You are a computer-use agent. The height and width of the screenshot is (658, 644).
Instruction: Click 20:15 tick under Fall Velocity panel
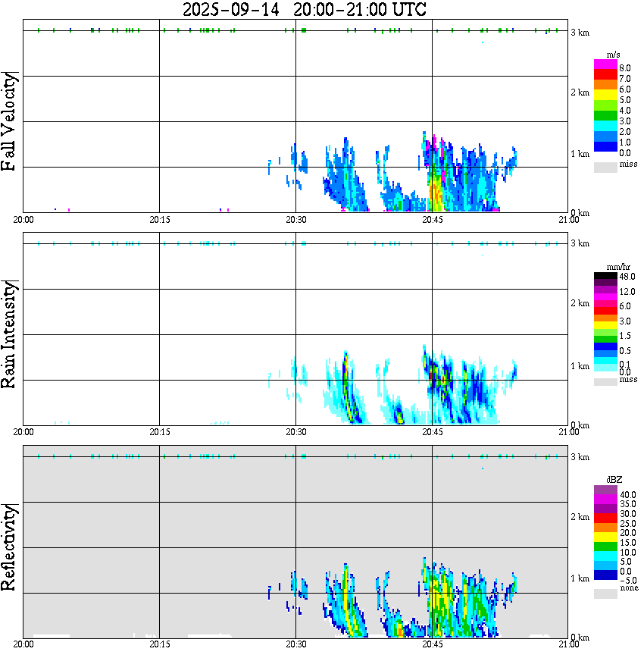tap(159, 220)
